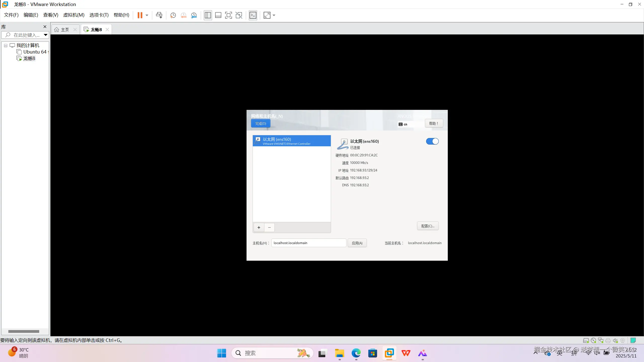Enter full screen mode icon
Image resolution: width=644 pixels, height=362 pixels.
[228, 15]
